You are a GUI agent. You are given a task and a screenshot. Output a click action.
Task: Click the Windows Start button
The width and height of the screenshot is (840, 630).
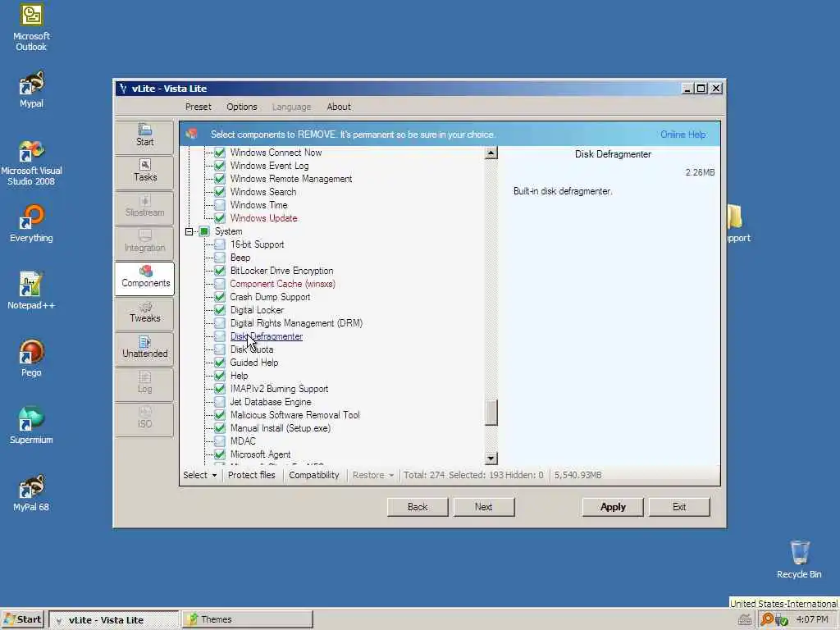click(22, 619)
